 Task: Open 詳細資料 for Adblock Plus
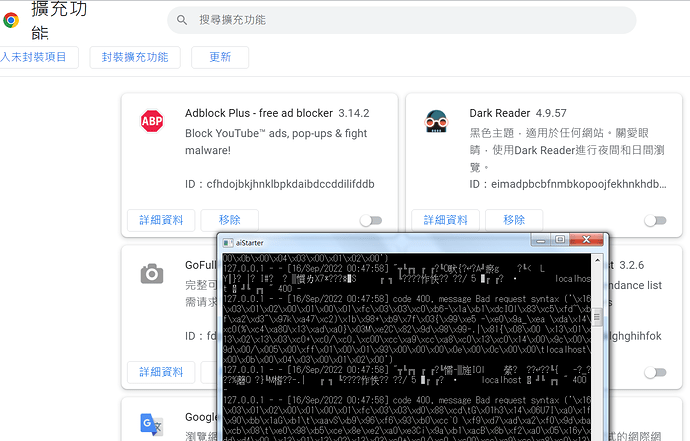tap(161, 220)
